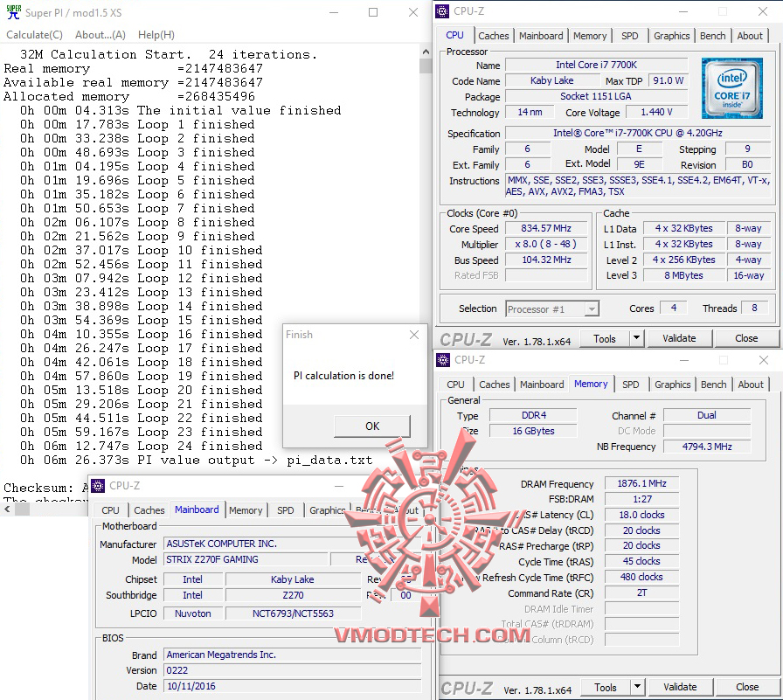The image size is (783, 700).
Task: Minimize the top CPU-Z CPU window
Action: 683,11
